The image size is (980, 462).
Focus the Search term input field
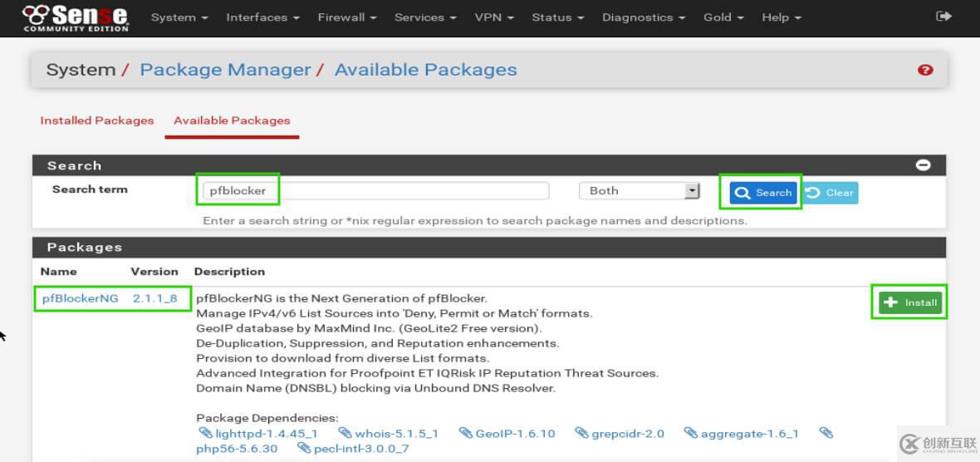(375, 190)
